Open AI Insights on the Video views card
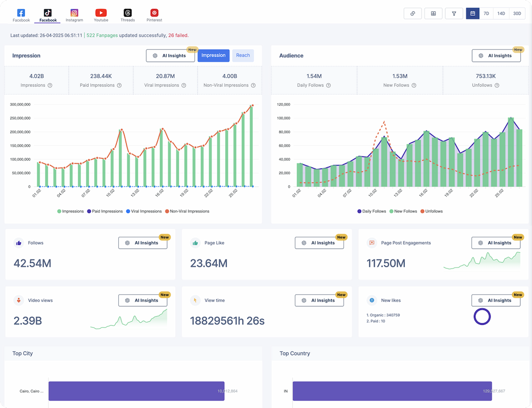The image size is (532, 408). (x=143, y=301)
